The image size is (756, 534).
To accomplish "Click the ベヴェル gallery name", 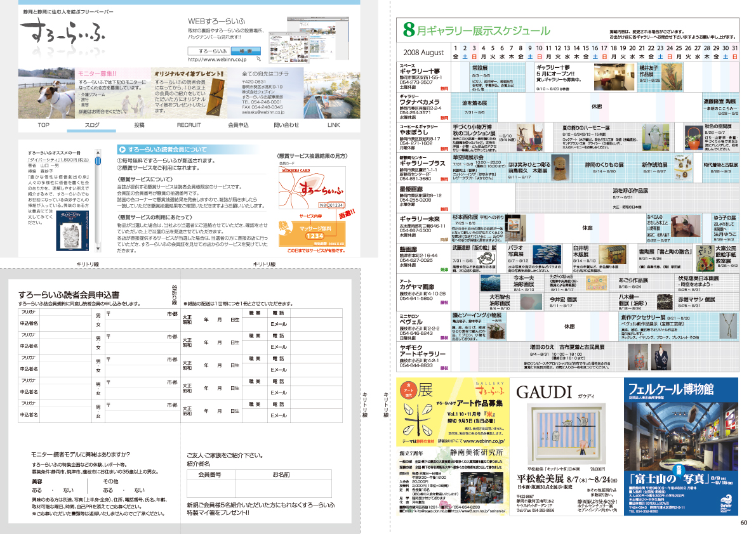I will click(411, 322).
